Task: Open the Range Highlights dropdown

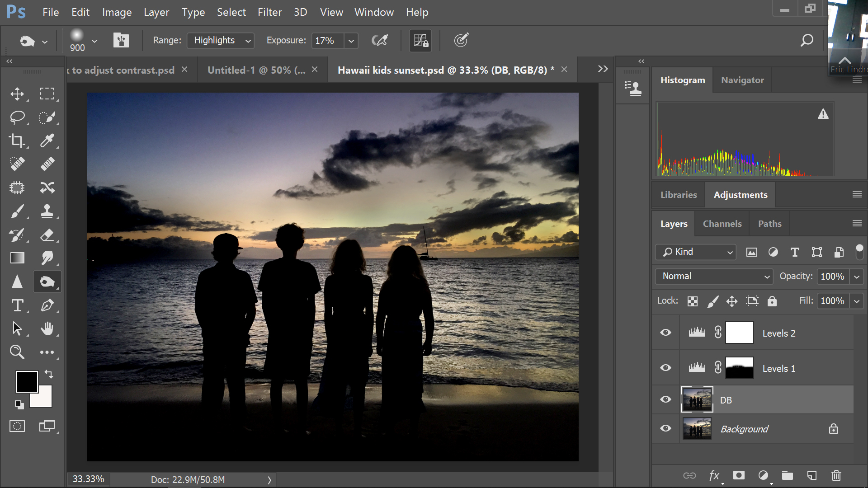Action: pos(221,40)
